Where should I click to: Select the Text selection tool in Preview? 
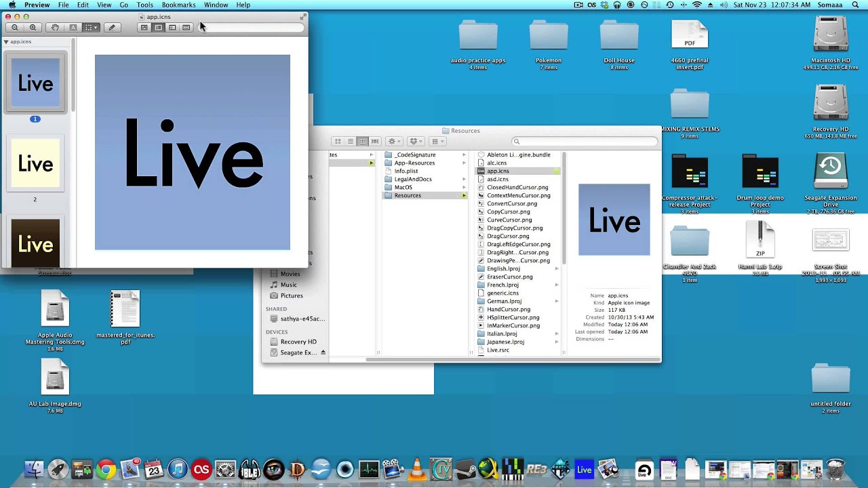73,28
